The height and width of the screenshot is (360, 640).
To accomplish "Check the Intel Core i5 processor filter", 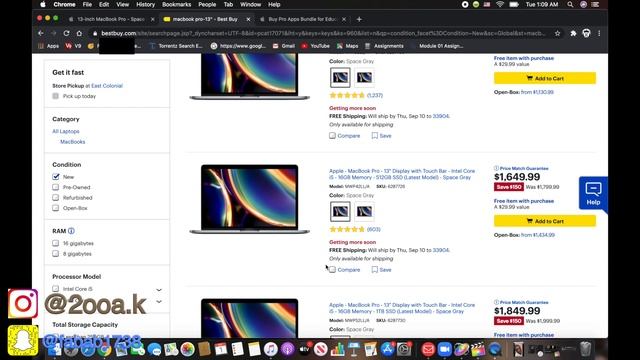I will click(56, 289).
